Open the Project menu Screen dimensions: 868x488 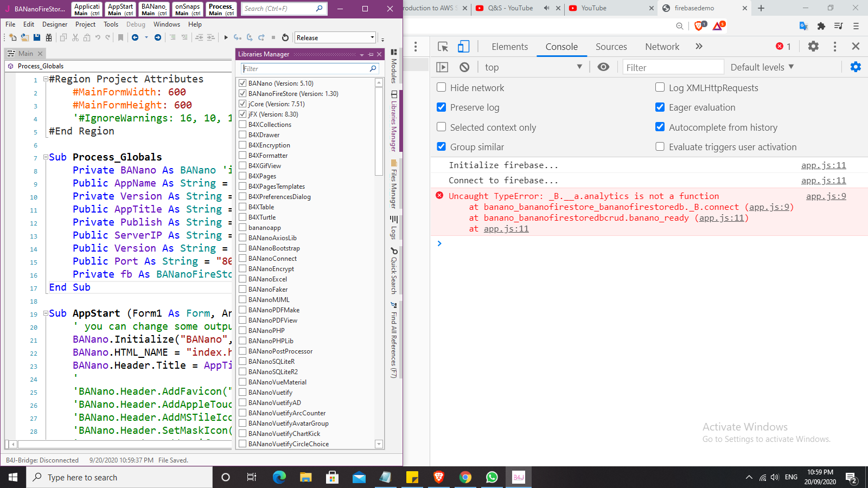[85, 24]
